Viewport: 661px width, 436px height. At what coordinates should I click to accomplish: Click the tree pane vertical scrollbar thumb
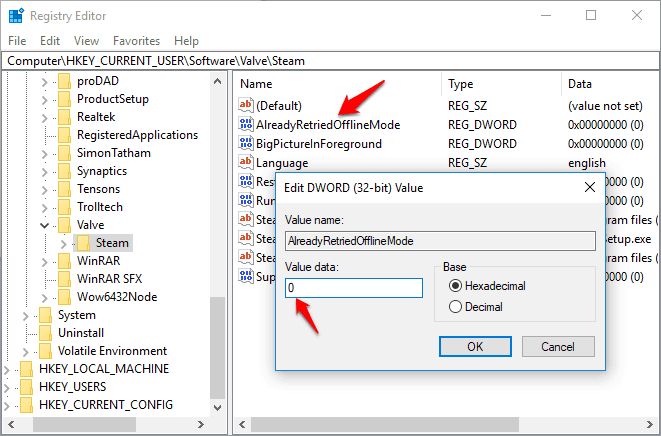point(218,348)
